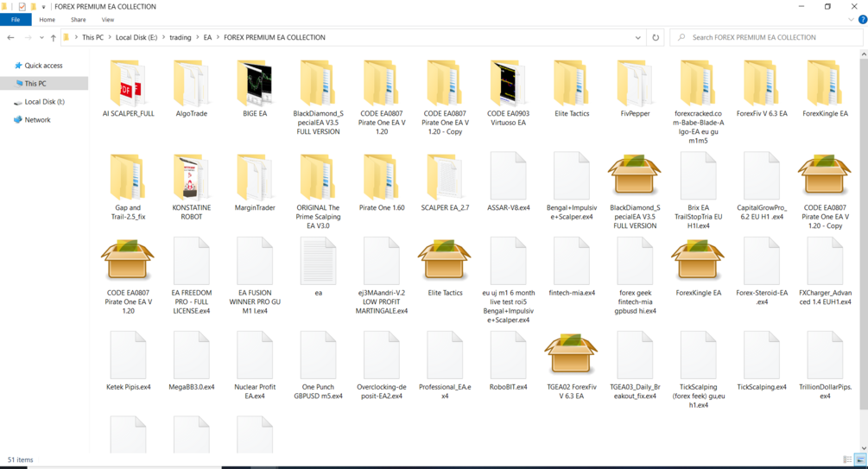Open the File menu tab
868x469 pixels.
pos(16,19)
